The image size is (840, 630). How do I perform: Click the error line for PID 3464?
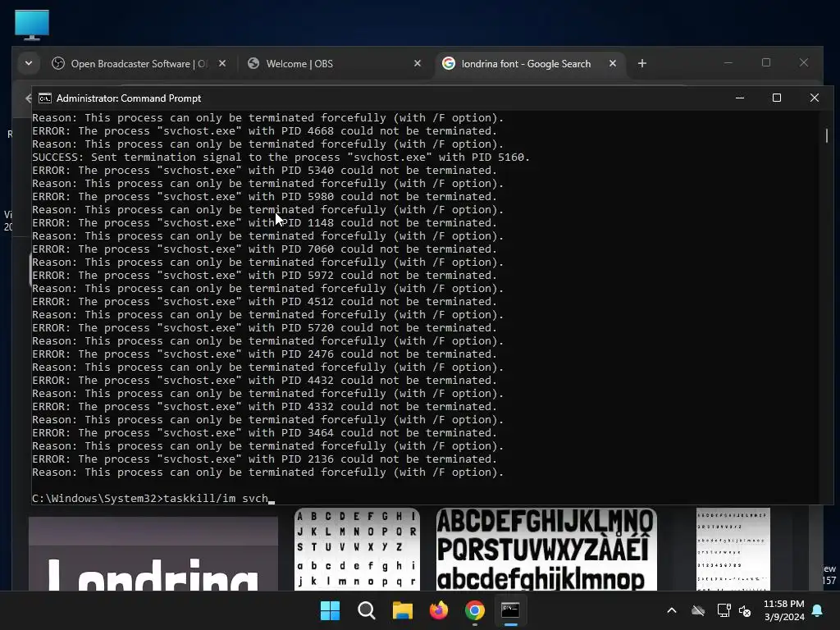point(264,433)
